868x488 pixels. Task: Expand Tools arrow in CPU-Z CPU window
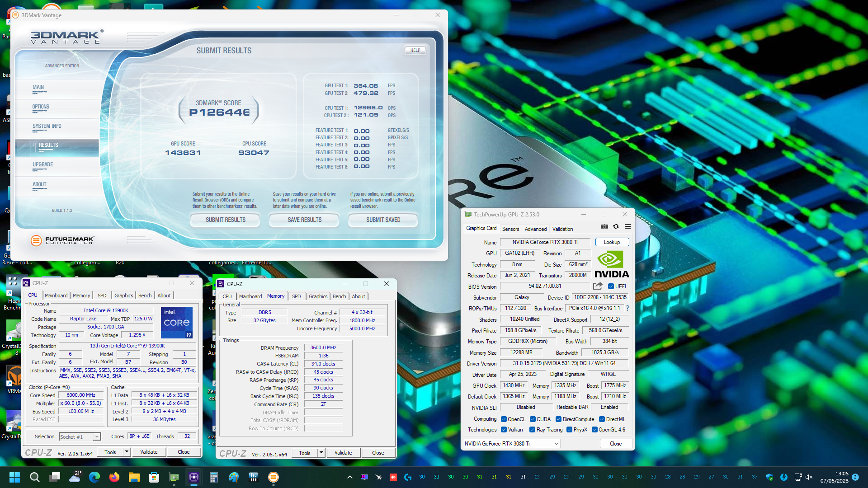coord(127,452)
